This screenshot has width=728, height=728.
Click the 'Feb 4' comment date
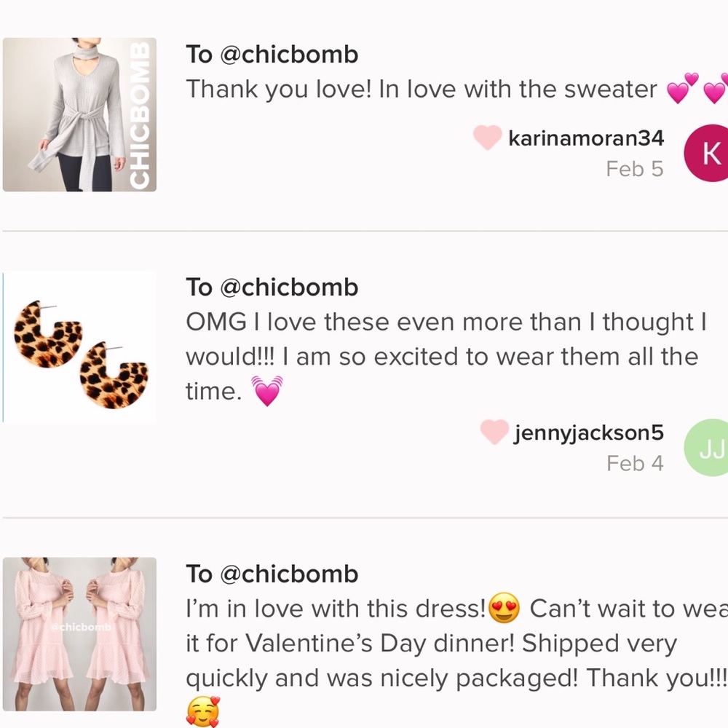point(634,463)
